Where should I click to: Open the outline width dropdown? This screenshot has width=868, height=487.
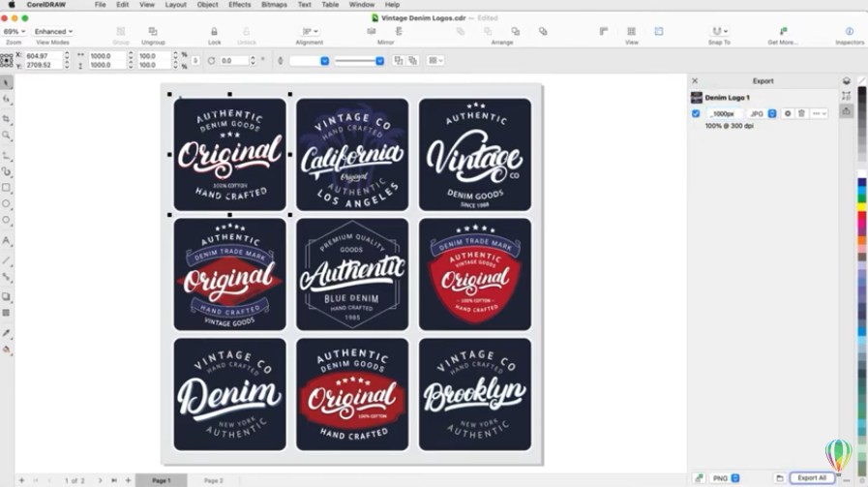(x=309, y=61)
